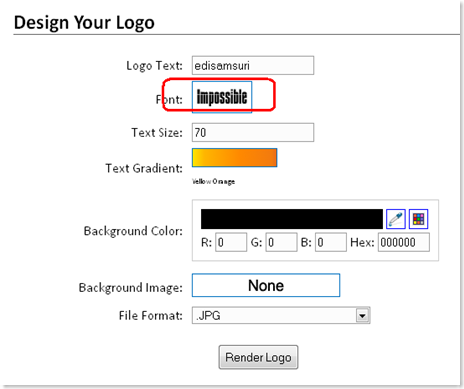This screenshot has height=389, width=464.
Task: Click the Render Logo button
Action: click(258, 357)
